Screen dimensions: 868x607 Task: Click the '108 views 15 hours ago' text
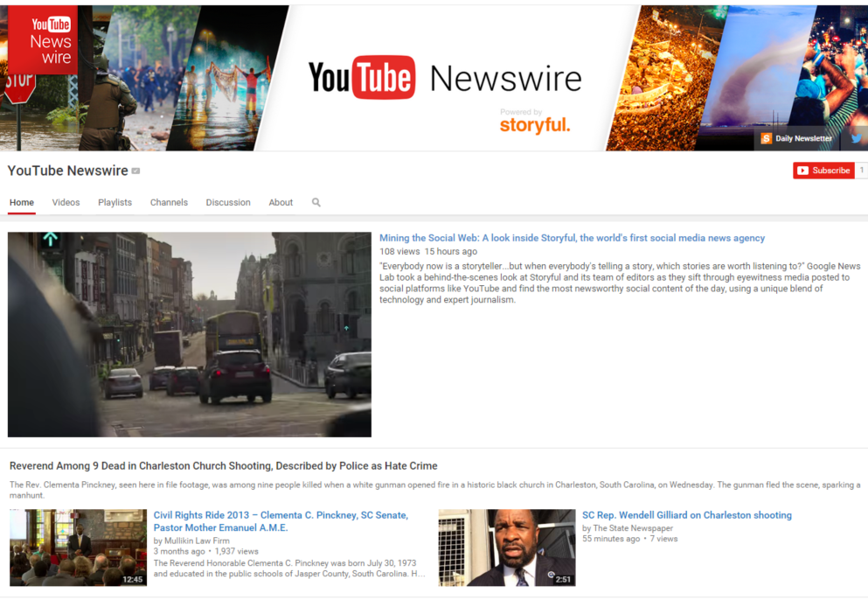pyautogui.click(x=428, y=251)
